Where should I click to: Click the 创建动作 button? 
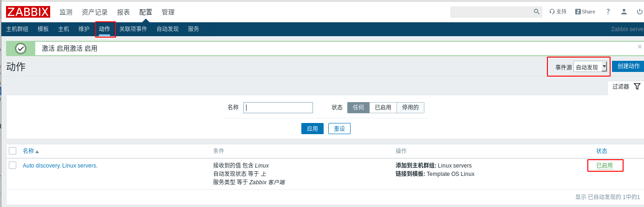click(628, 66)
